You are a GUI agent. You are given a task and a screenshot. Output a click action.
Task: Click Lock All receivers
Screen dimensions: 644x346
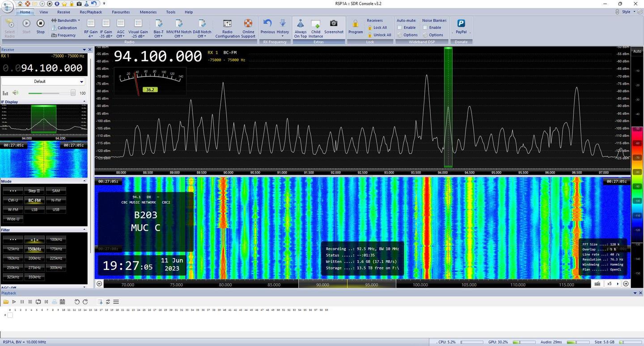click(377, 28)
